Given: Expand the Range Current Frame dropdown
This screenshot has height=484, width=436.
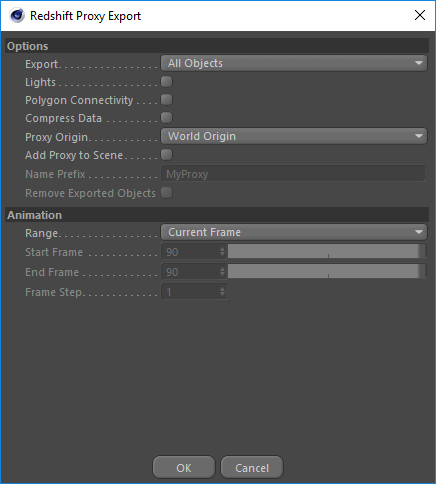Looking at the screenshot, I should tap(294, 232).
